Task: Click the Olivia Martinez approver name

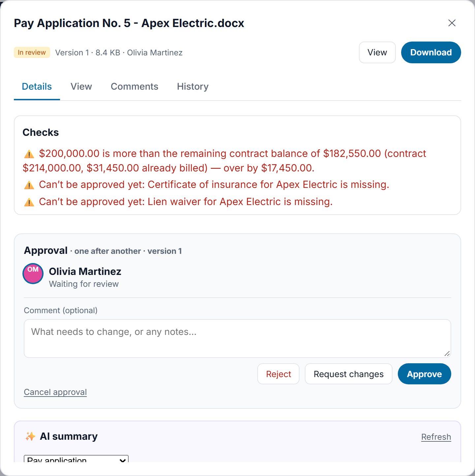Action: (x=85, y=271)
